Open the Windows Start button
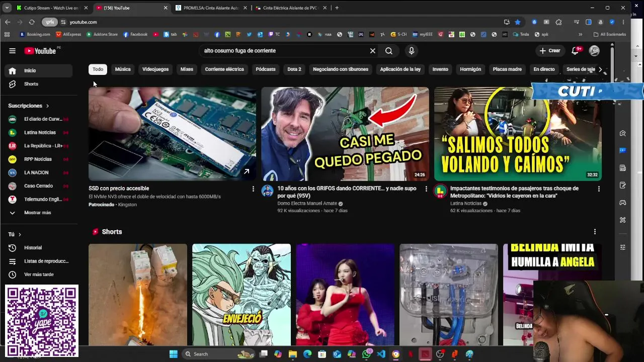Image resolution: width=644 pixels, height=362 pixels. click(x=173, y=354)
